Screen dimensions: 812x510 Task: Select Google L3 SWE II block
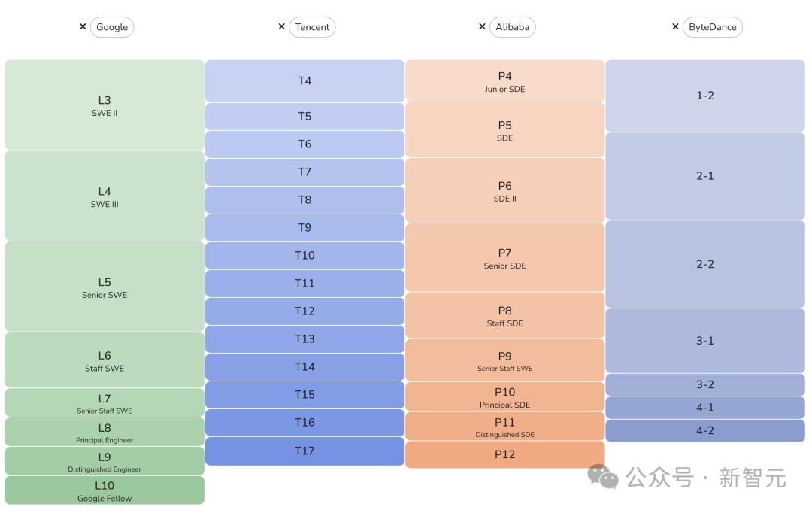(x=105, y=105)
